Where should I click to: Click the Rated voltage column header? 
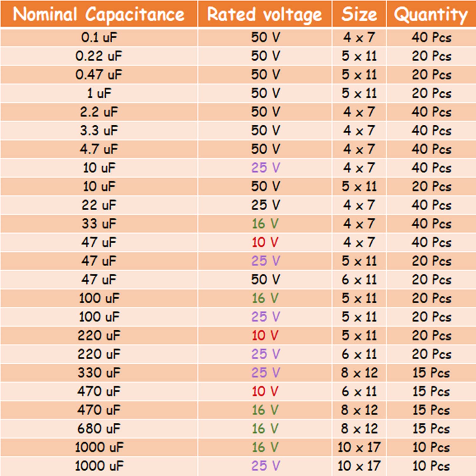coord(265,14)
